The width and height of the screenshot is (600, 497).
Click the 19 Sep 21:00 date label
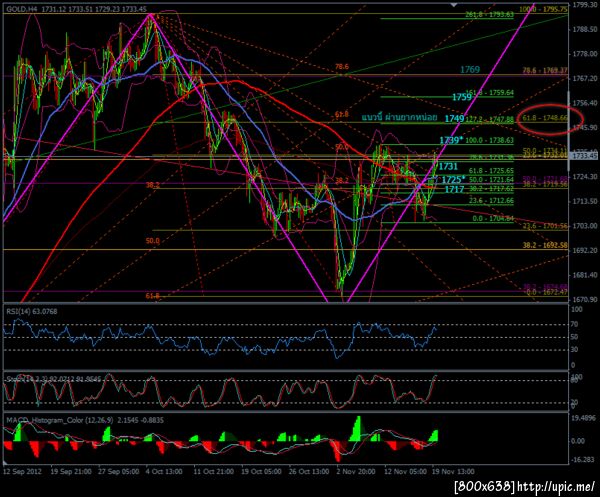(71, 471)
